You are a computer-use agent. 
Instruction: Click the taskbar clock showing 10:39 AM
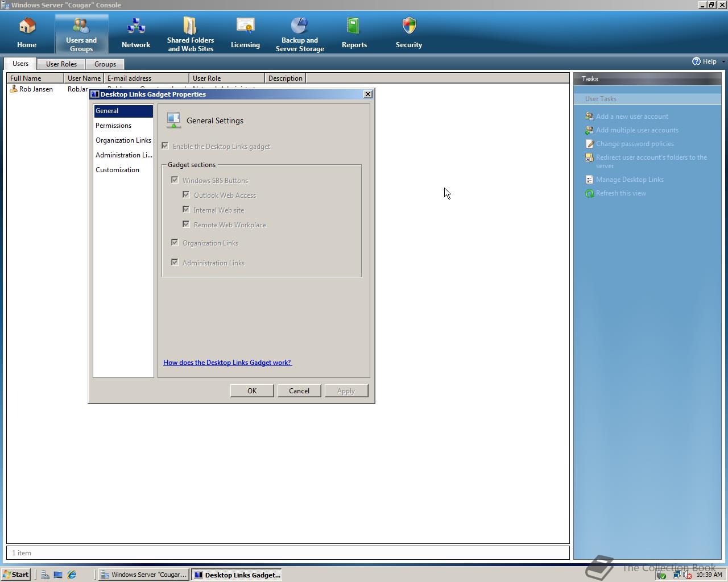[709, 575]
